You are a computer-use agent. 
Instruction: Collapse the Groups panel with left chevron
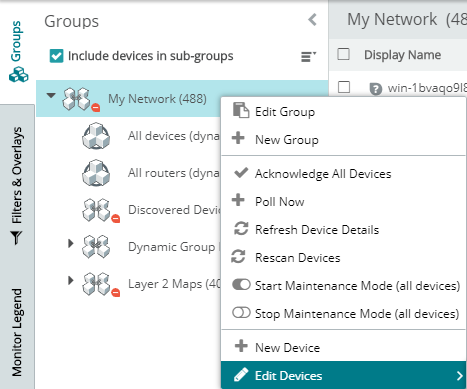(x=312, y=20)
